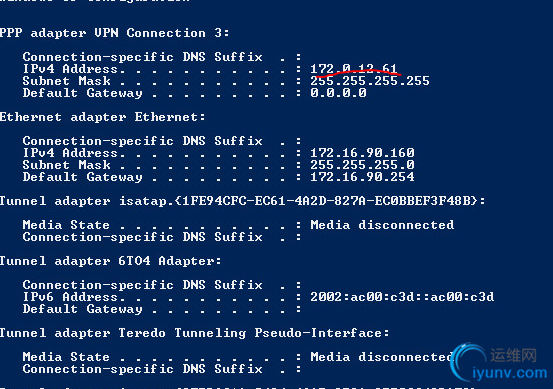The height and width of the screenshot is (389, 553).
Task: Click Teredo Media disconnected status text
Action: coord(382,357)
